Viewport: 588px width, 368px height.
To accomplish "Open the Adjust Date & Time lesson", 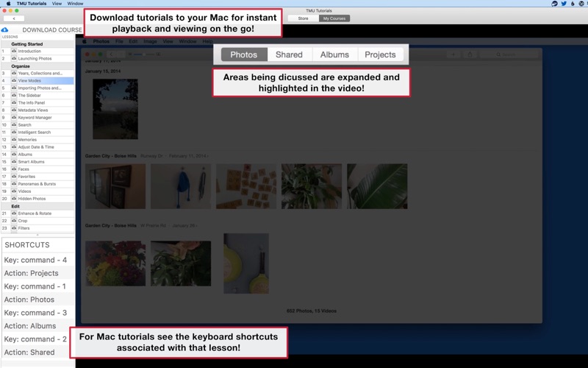I will (37, 146).
